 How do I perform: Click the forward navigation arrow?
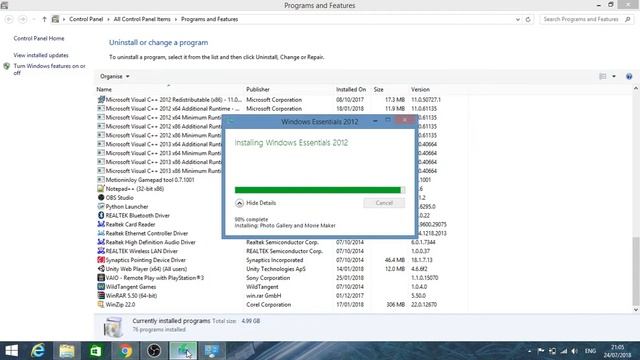pos(23,19)
